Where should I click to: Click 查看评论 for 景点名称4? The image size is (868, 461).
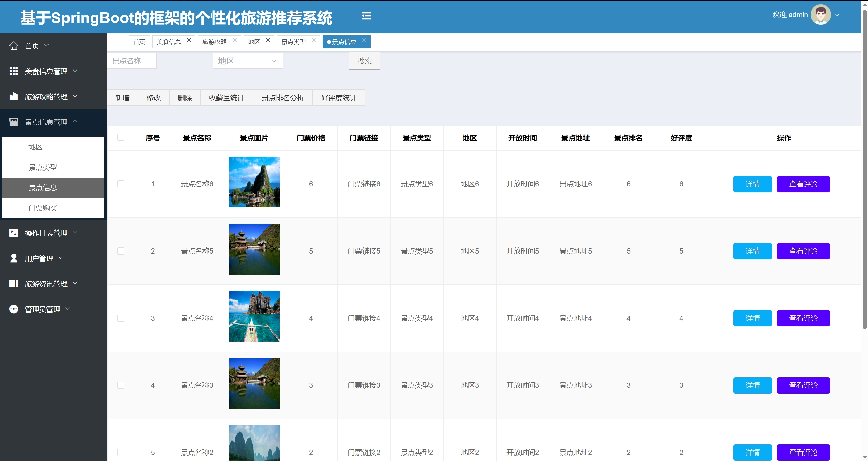pyautogui.click(x=803, y=318)
